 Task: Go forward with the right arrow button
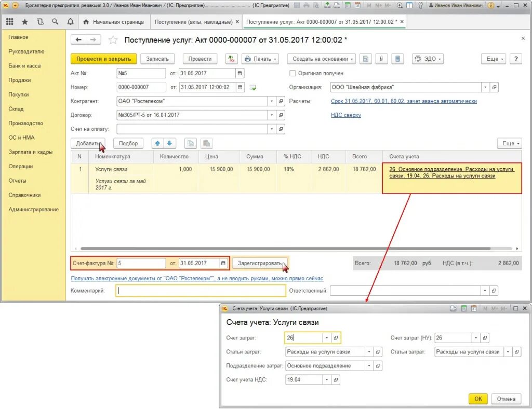[x=93, y=39]
